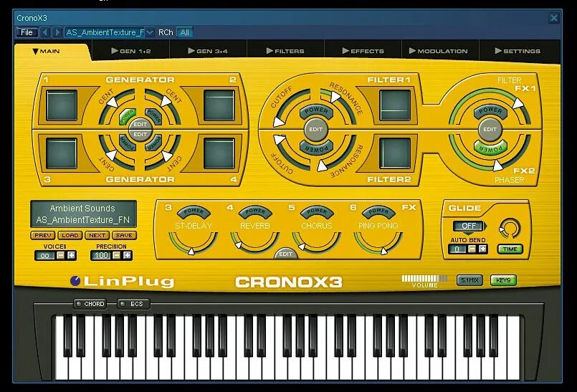This screenshot has height=392, width=577.
Task: Click the upper generator EDIT button
Action: tap(140, 124)
